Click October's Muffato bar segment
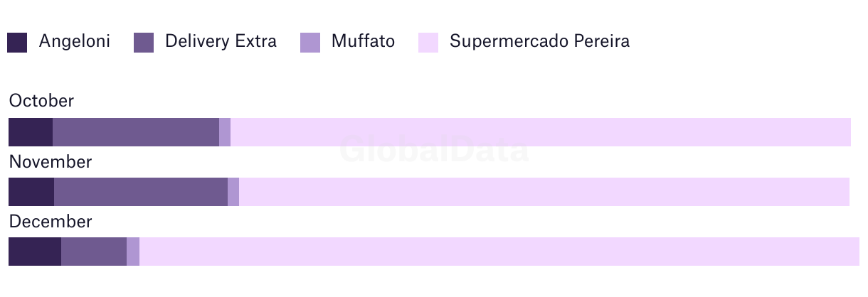The height and width of the screenshot is (297, 868). tap(225, 132)
